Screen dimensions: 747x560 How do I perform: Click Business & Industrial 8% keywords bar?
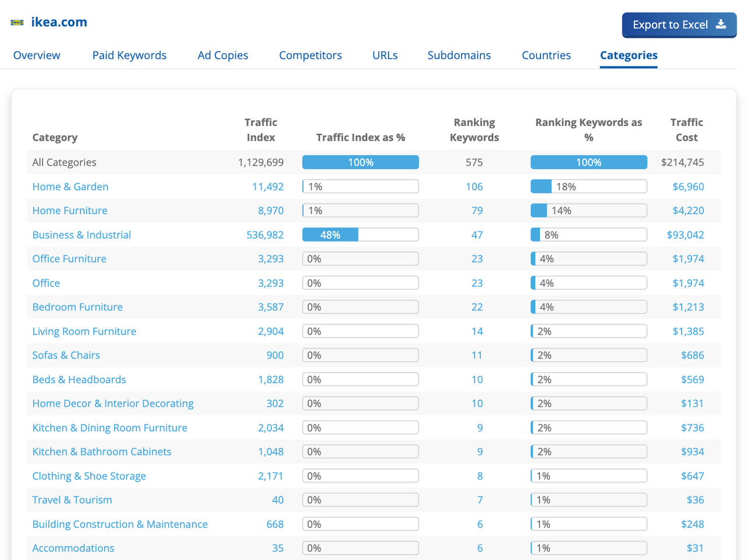coord(589,235)
